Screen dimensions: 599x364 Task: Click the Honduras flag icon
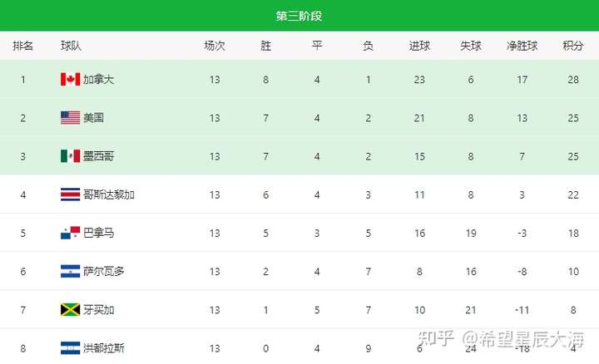(70, 348)
